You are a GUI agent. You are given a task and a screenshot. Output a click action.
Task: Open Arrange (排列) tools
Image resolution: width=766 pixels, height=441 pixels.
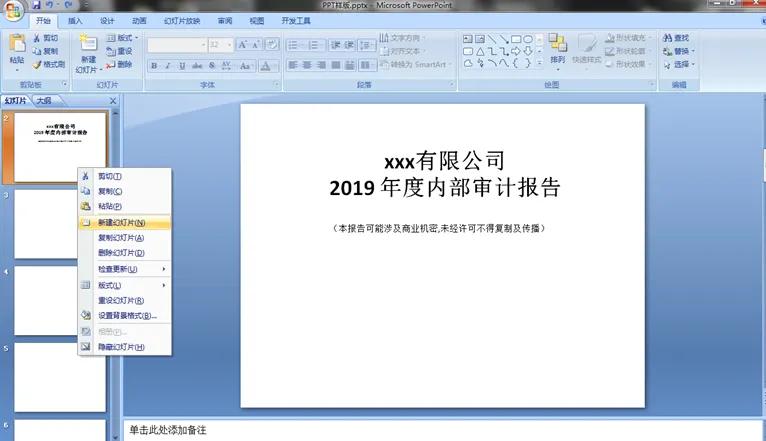(557, 50)
